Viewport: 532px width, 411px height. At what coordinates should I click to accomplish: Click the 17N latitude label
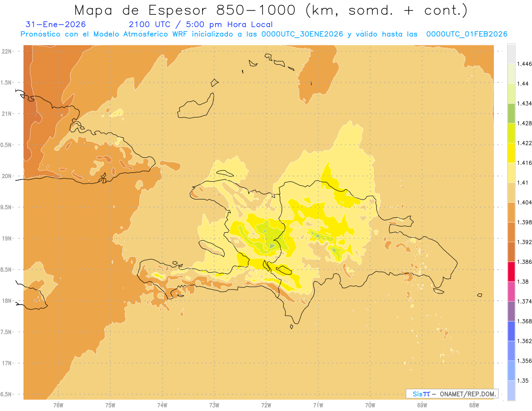click(x=7, y=363)
